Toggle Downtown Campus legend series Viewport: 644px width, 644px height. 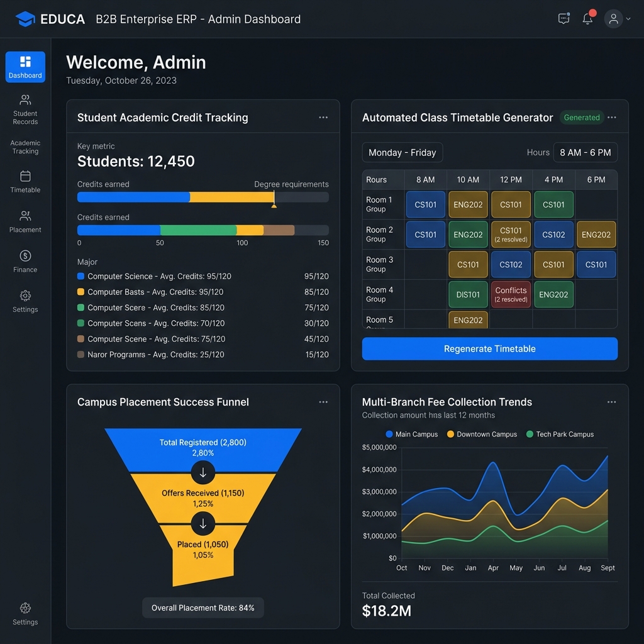[482, 434]
